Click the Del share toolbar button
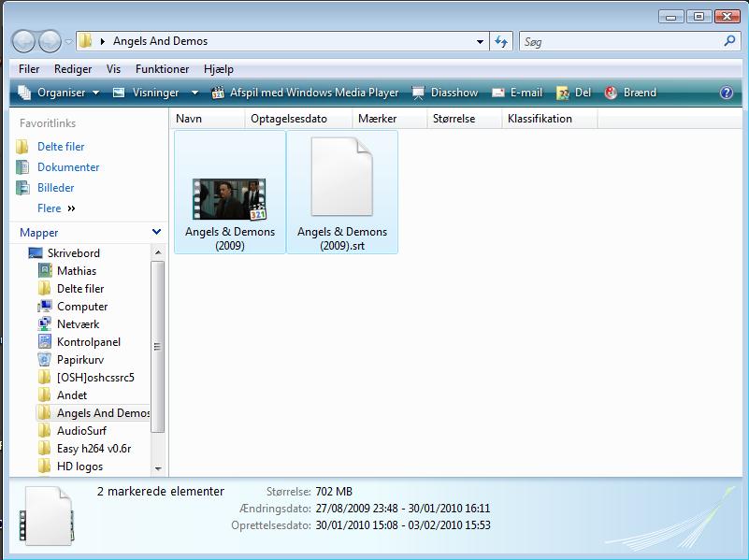The width and height of the screenshot is (749, 560). pos(574,93)
